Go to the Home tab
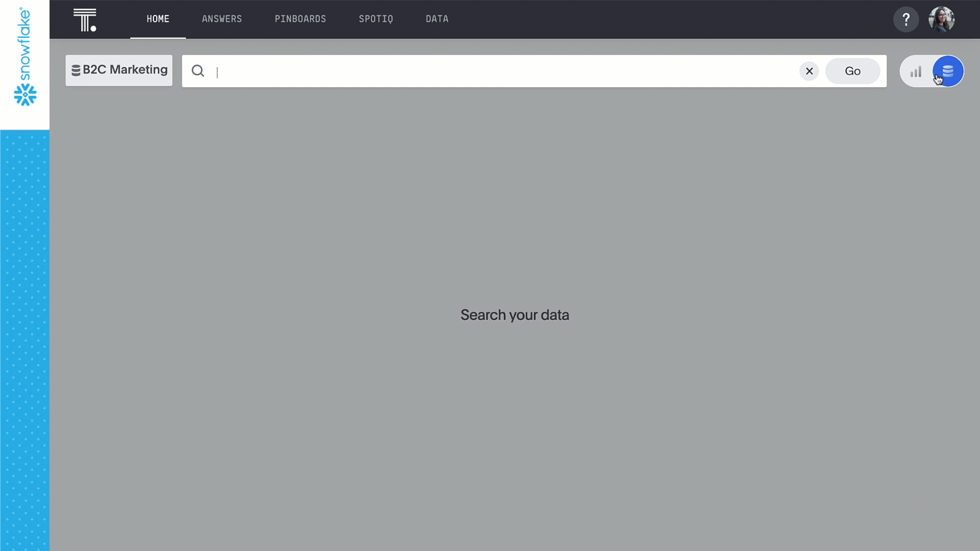Screen dimensions: 980x551 [x=158, y=19]
